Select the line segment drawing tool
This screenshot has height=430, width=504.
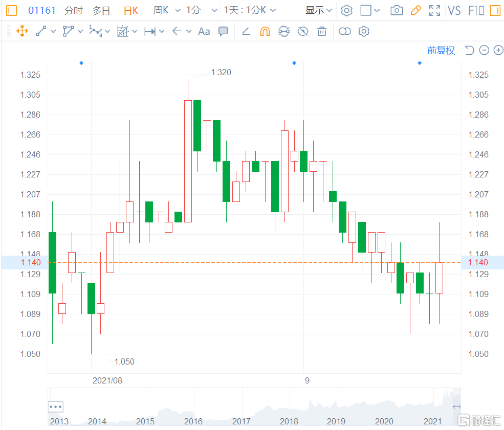coord(41,32)
